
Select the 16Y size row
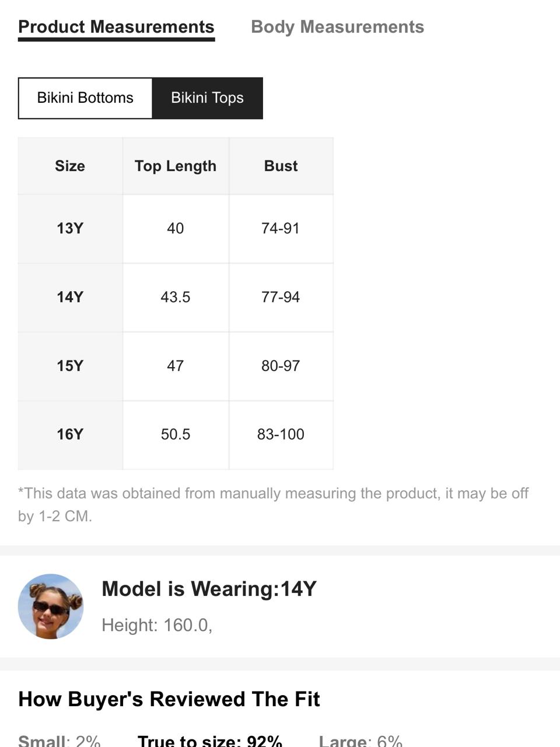176,435
